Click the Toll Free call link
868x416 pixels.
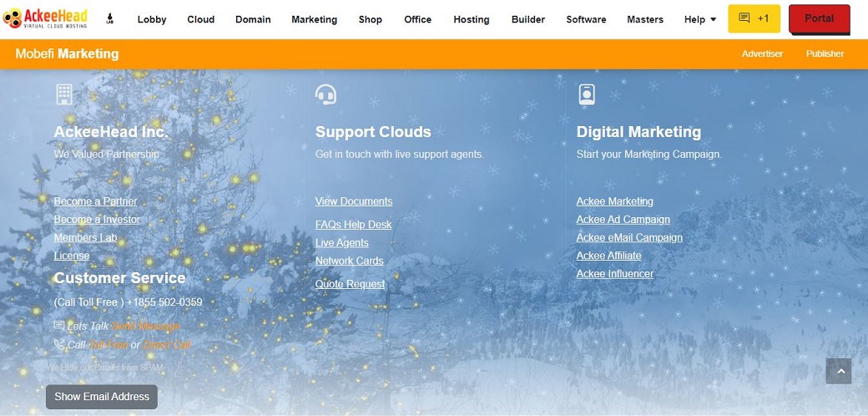tap(108, 344)
